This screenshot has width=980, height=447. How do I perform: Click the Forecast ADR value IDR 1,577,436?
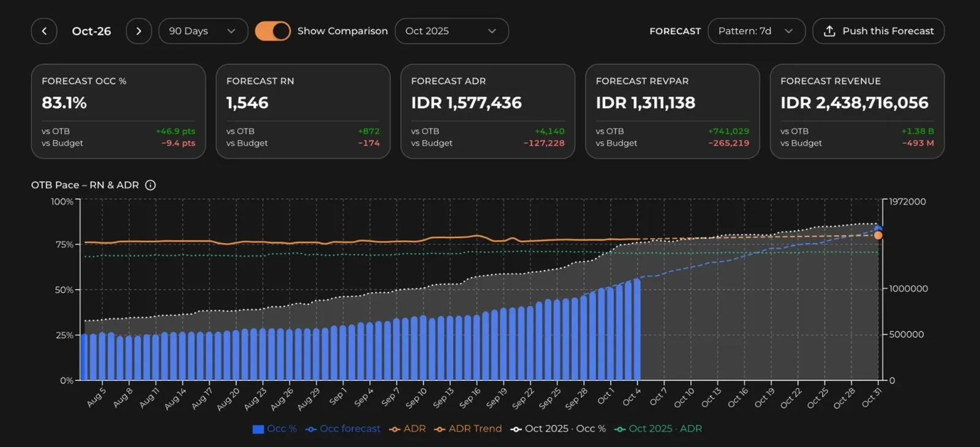click(x=466, y=103)
